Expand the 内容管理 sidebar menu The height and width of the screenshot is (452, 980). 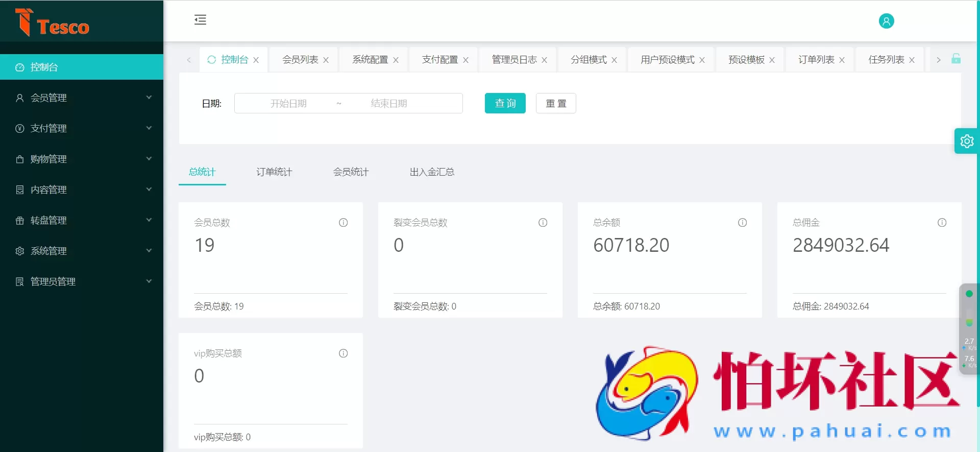82,189
